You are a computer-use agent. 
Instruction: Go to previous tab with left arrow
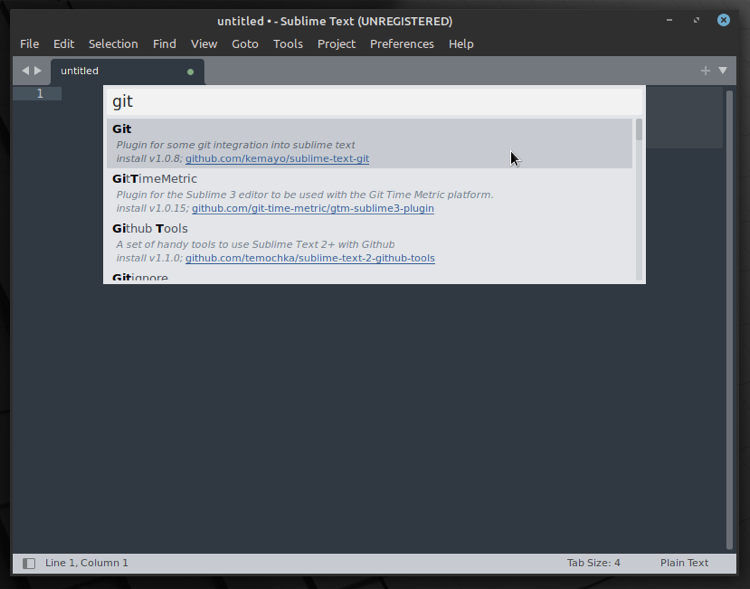[25, 71]
